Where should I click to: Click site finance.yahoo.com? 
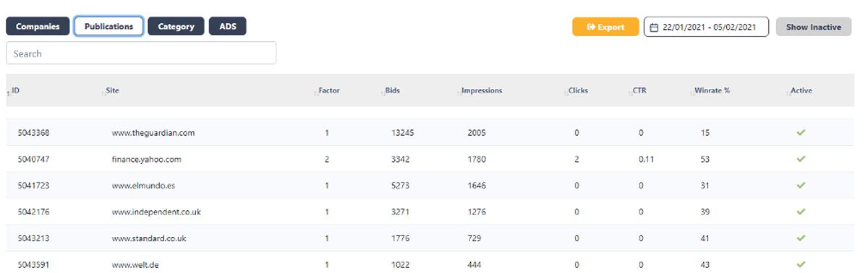(146, 159)
